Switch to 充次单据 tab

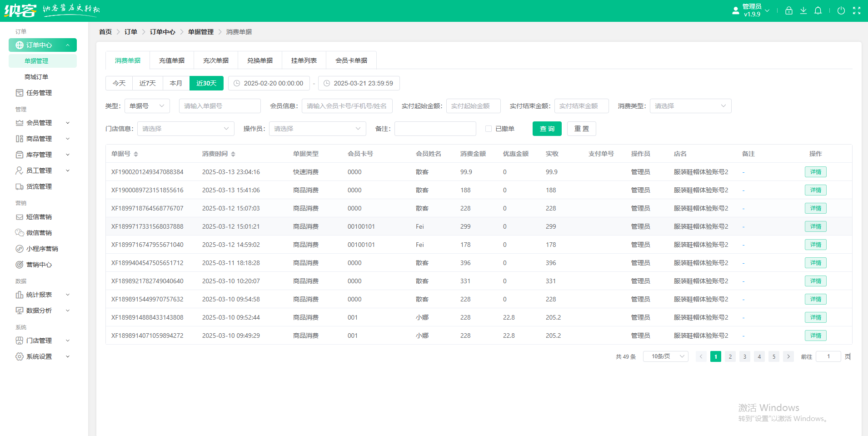click(216, 60)
